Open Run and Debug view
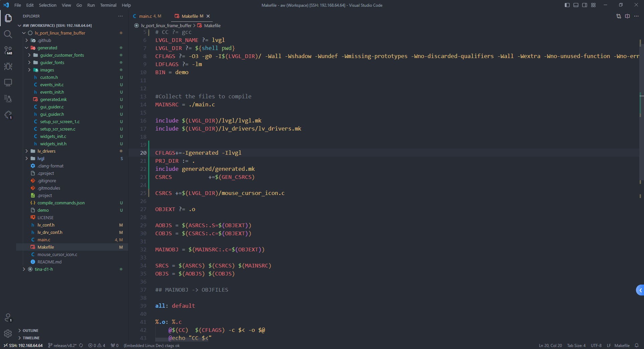This screenshot has height=349, width=644. pyautogui.click(x=8, y=66)
